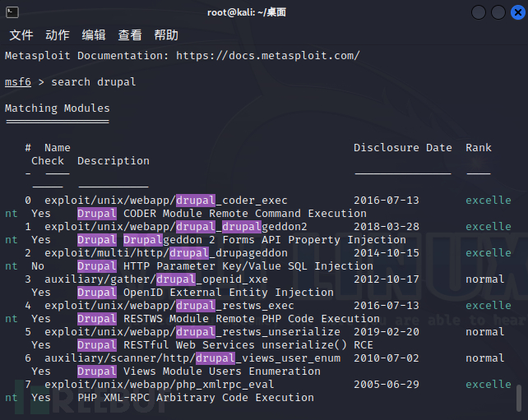Screen dimensions: 528x420
Task: Click the 'normal' rank of drupal_views_user_enum
Action: pyautogui.click(x=485, y=358)
